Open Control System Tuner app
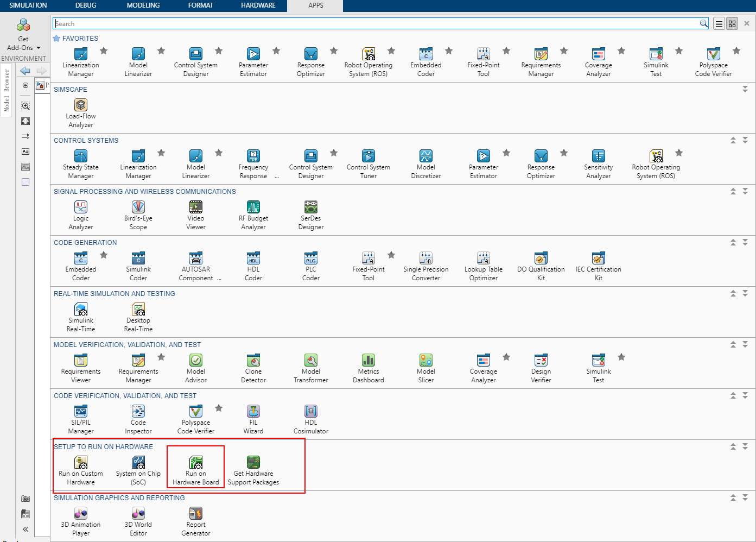 [369, 164]
